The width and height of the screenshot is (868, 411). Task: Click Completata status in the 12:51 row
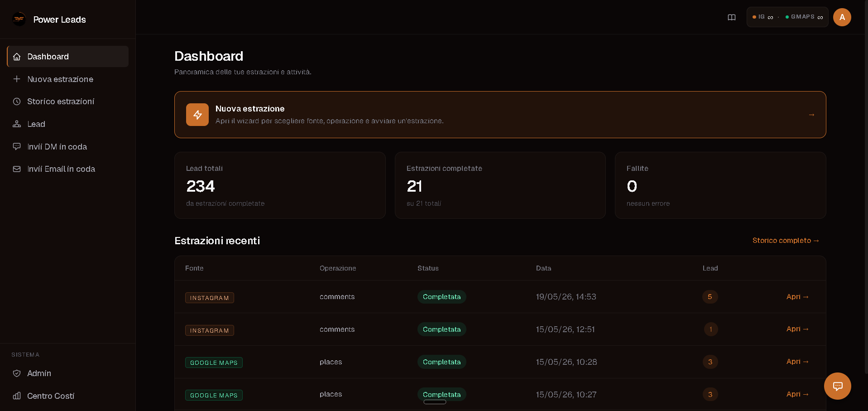pos(442,329)
